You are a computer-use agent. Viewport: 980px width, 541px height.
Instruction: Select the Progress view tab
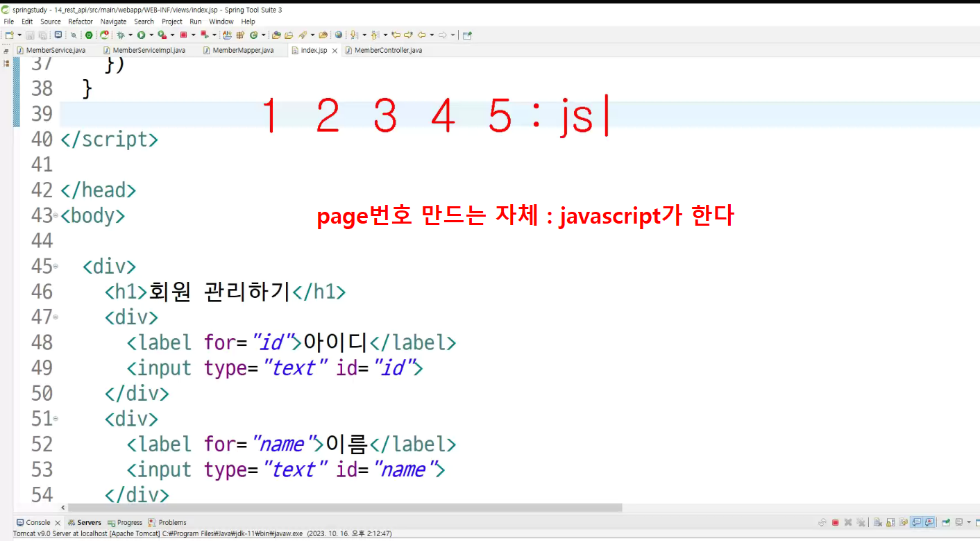125,522
